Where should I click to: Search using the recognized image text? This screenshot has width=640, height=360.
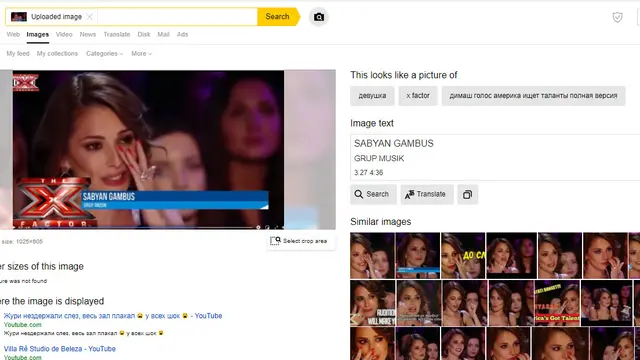coord(373,194)
